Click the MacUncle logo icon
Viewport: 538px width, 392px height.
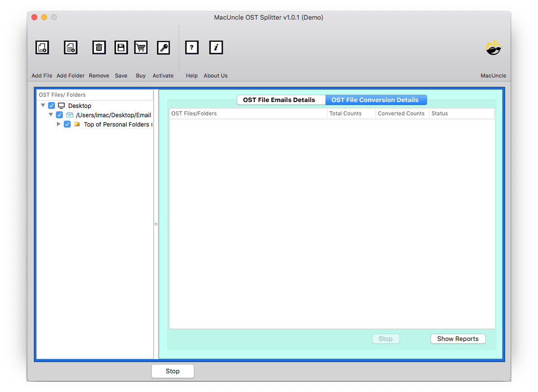(493, 48)
